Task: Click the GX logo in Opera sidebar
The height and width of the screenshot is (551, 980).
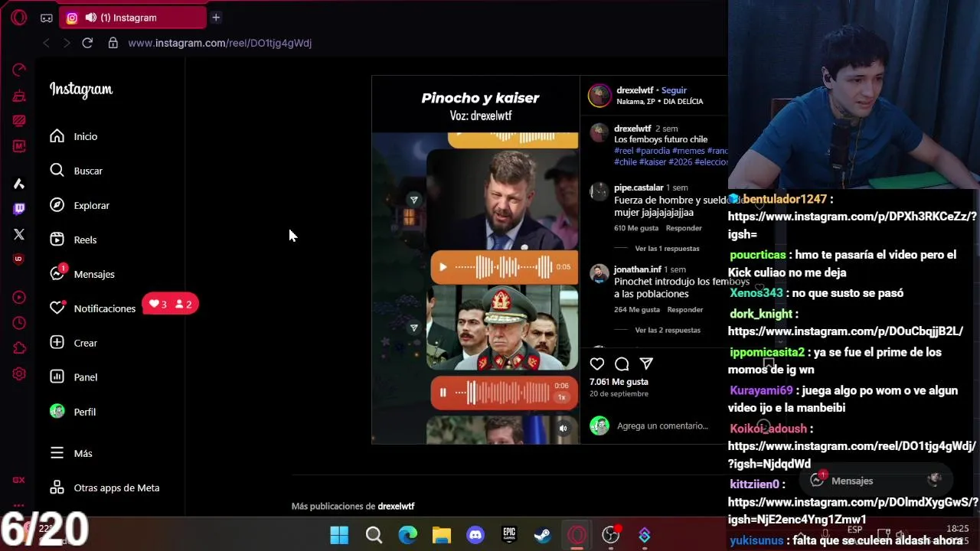Action: [19, 480]
